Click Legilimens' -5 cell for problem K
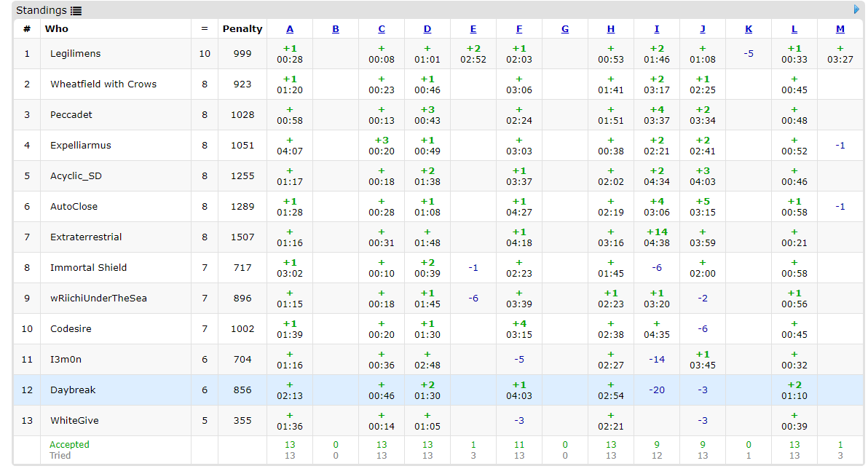Screen dimensions: 868x474 [749, 54]
